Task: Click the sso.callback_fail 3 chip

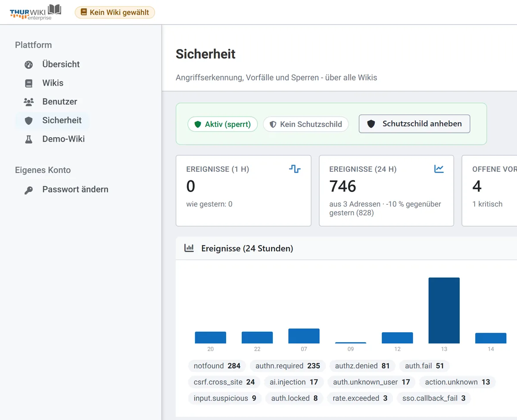Action: tap(434, 398)
